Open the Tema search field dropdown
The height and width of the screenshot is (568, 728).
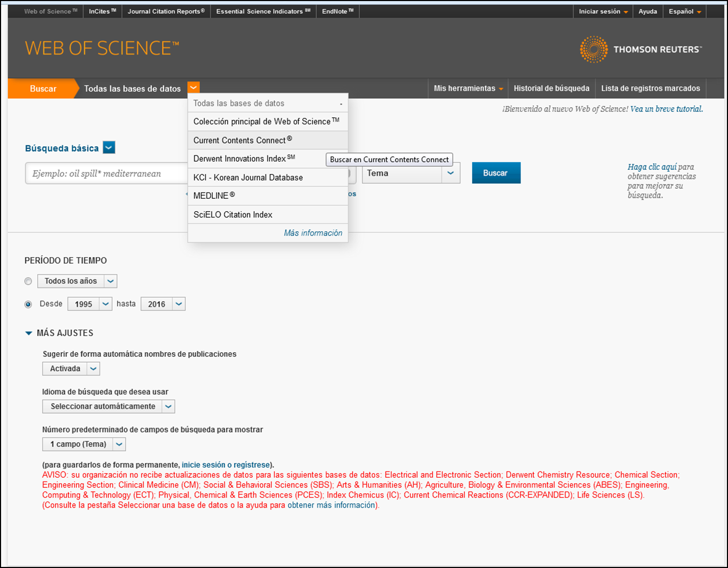click(x=411, y=173)
